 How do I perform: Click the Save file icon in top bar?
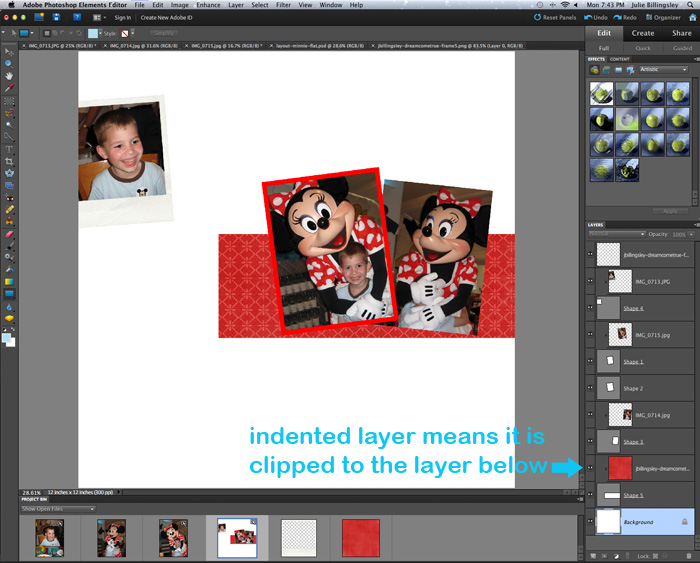coord(56,17)
